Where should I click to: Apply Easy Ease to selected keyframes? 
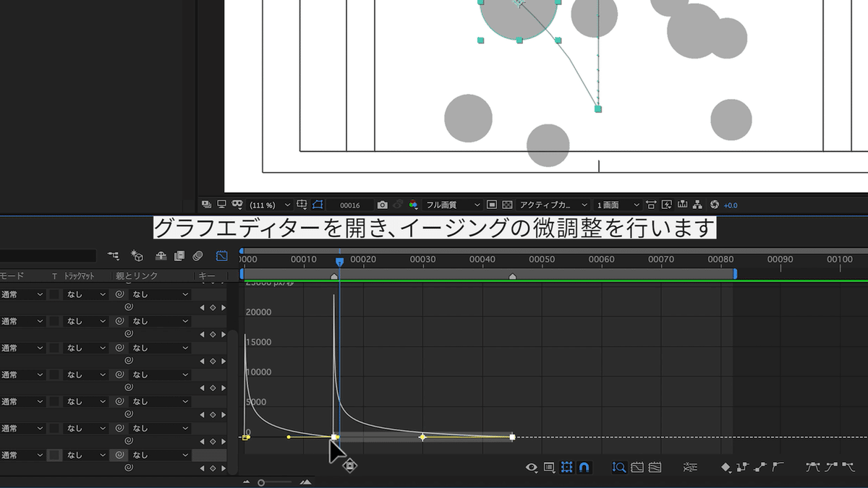tap(813, 468)
